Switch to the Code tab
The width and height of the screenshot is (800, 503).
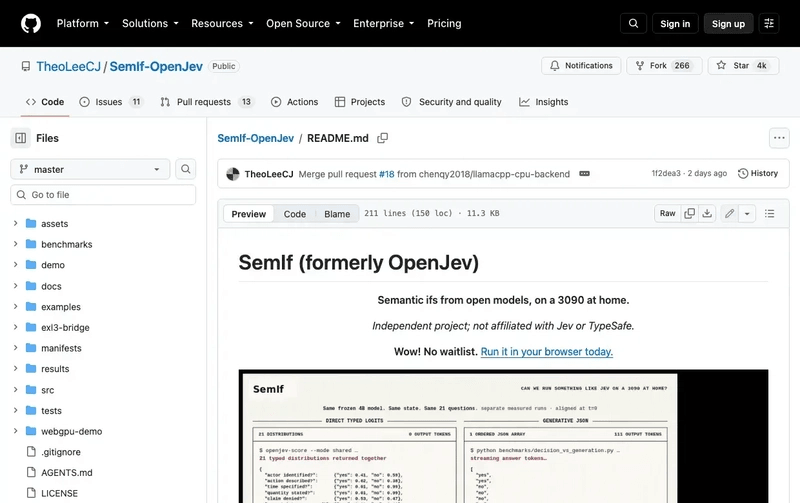coord(45,102)
